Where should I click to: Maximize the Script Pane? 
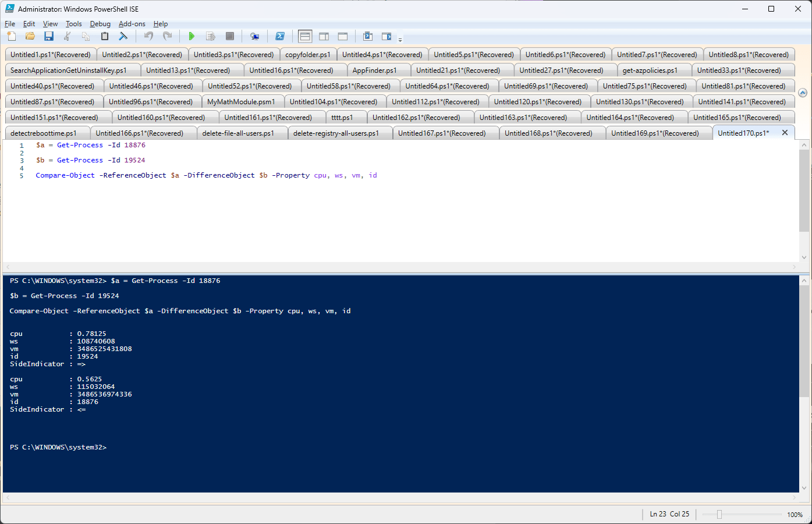coord(342,36)
